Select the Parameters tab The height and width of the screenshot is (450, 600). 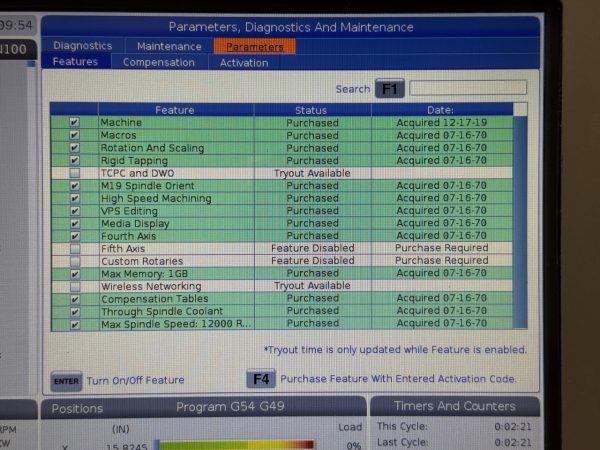(254, 47)
